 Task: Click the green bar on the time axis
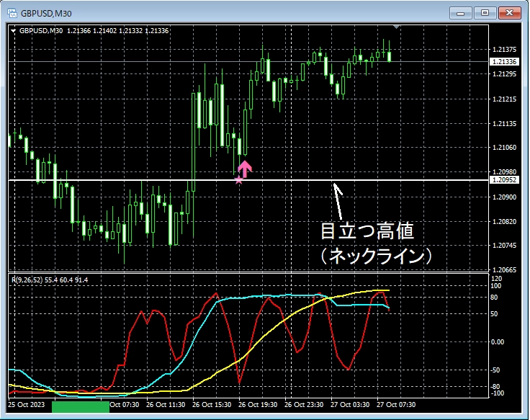pyautogui.click(x=81, y=407)
